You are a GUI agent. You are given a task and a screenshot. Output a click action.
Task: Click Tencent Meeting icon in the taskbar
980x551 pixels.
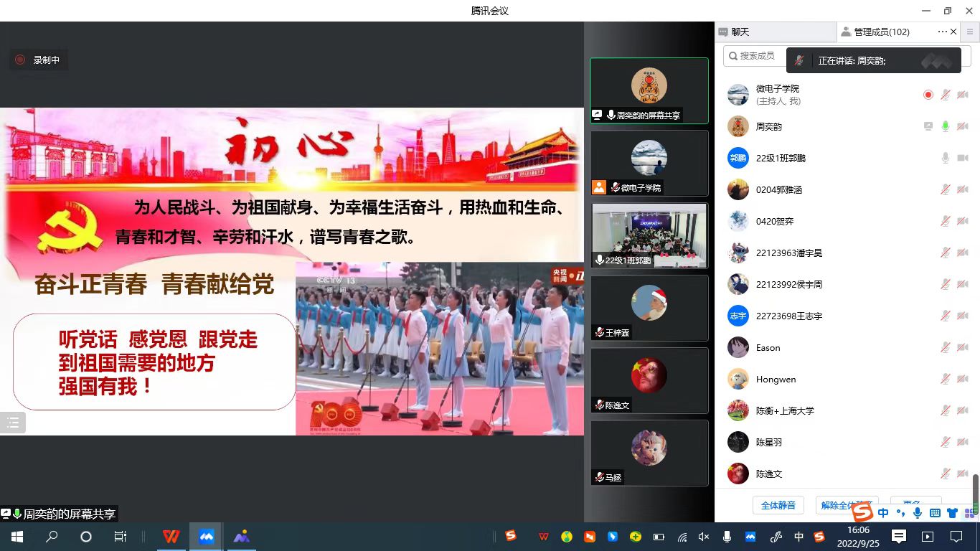tap(207, 537)
